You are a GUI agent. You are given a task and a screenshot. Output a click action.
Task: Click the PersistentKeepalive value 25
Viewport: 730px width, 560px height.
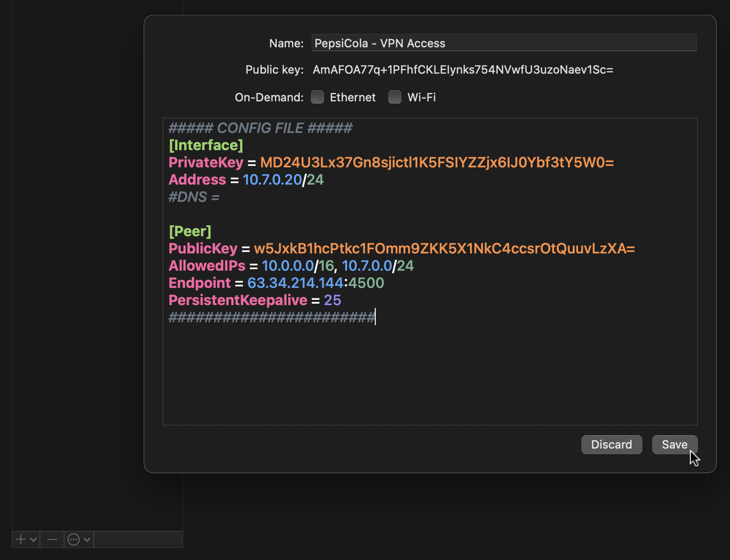332,300
